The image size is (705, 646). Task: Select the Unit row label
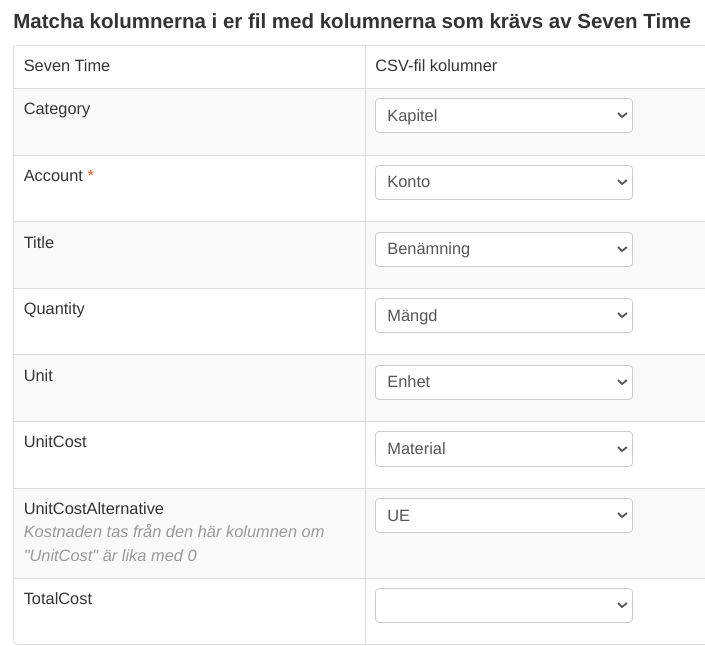pyautogui.click(x=38, y=376)
